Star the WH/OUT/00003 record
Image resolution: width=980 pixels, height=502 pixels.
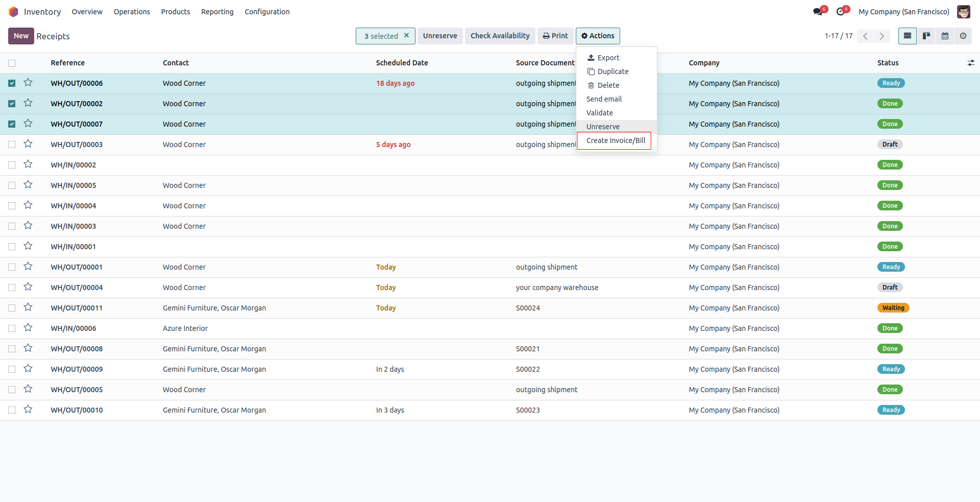coord(28,144)
